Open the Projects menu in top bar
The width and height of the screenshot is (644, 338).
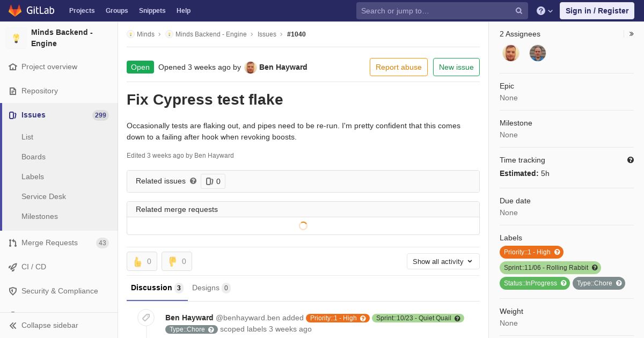click(82, 11)
